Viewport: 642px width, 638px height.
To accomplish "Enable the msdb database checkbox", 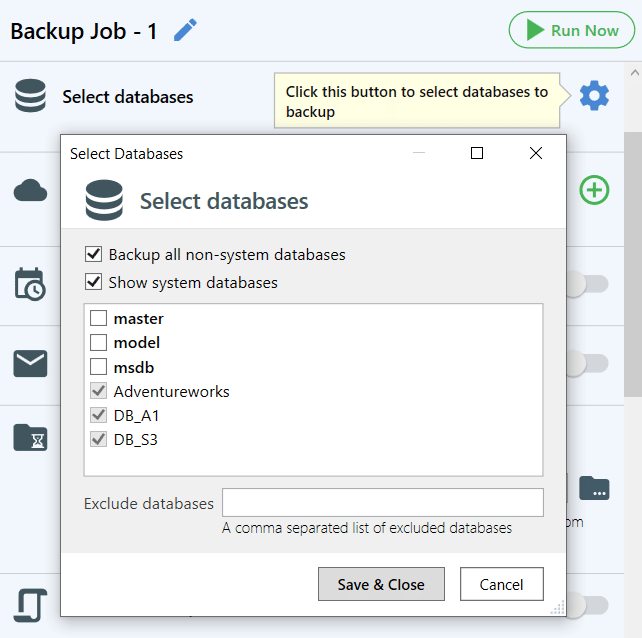I will [x=99, y=367].
